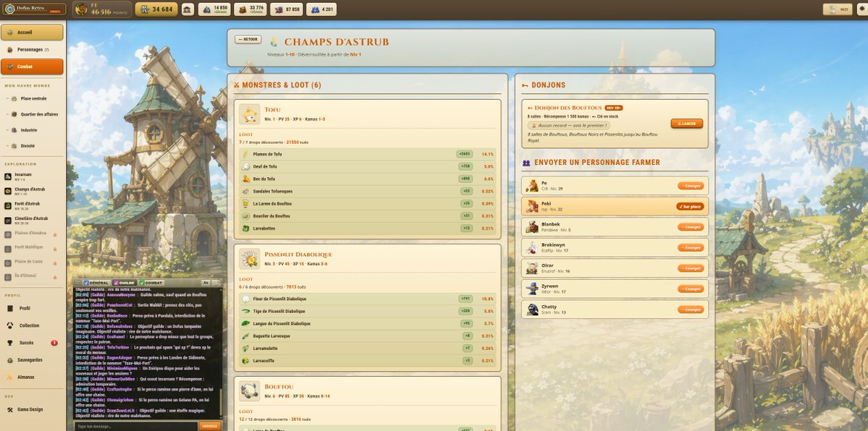Screen dimensions: 868x431
Task: Click Oeuf de Tofu item icon
Action: pyautogui.click(x=246, y=166)
